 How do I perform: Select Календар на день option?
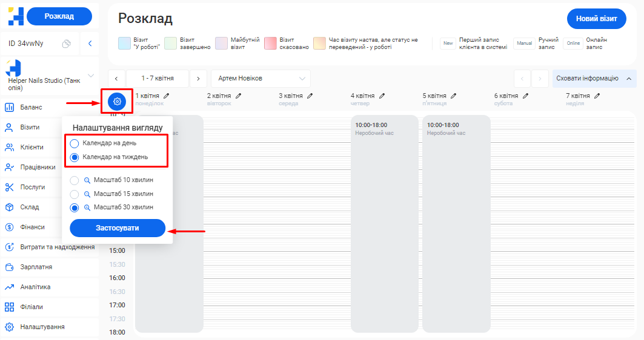click(75, 143)
